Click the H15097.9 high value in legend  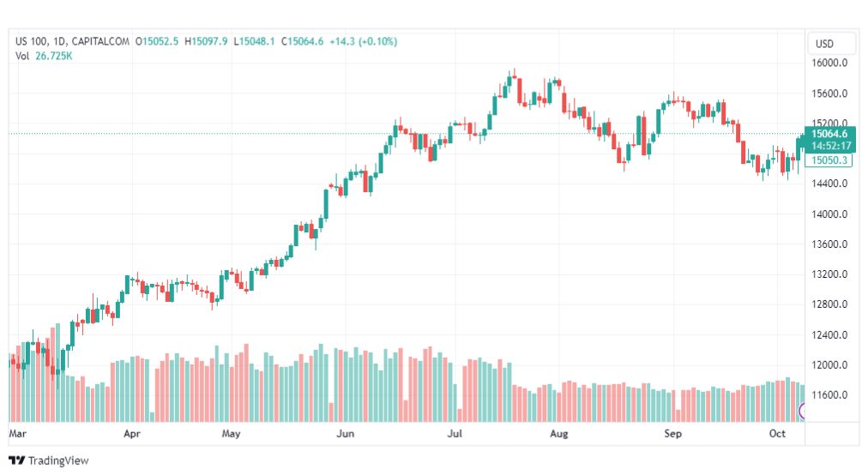pyautogui.click(x=206, y=41)
